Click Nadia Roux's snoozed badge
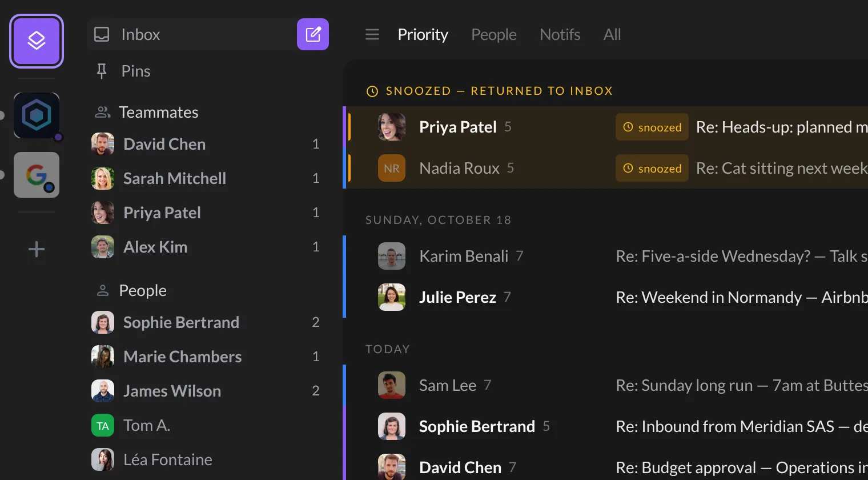The width and height of the screenshot is (868, 480). click(x=652, y=168)
